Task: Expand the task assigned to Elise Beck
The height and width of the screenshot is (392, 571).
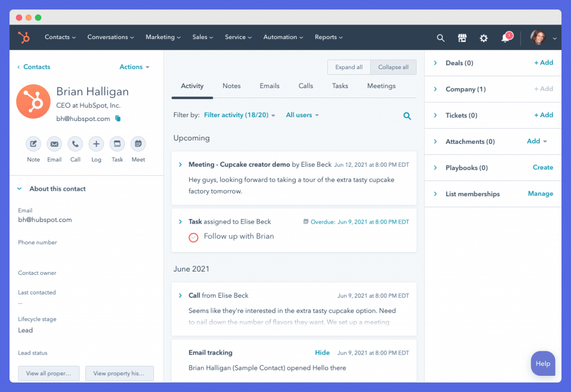Action: click(x=180, y=222)
